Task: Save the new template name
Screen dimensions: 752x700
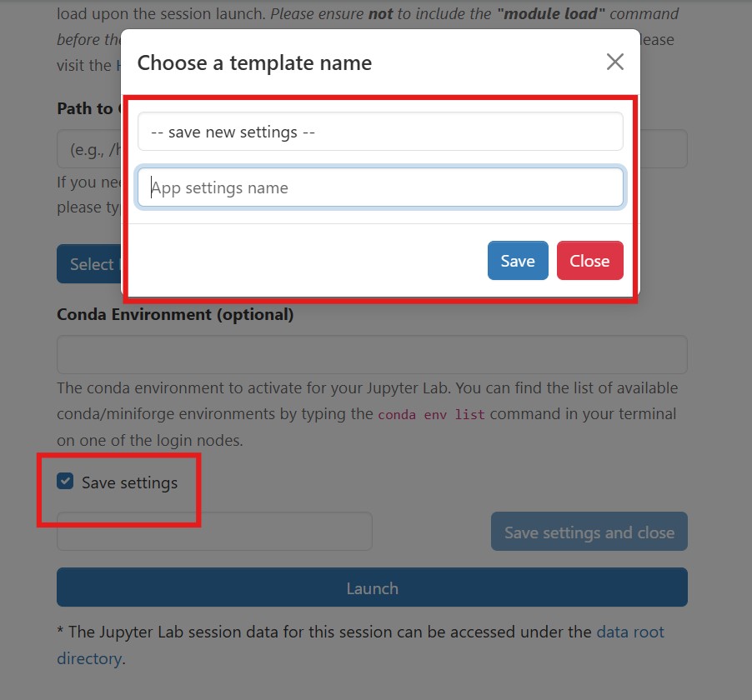Action: click(x=517, y=260)
